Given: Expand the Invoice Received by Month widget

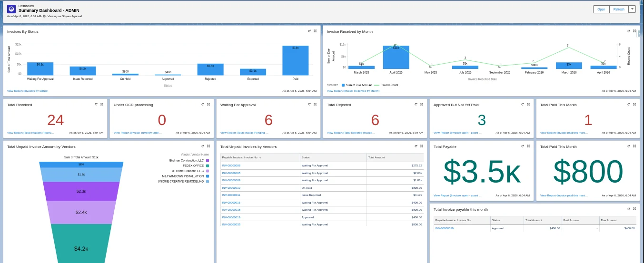Looking at the screenshot, I should point(635,31).
